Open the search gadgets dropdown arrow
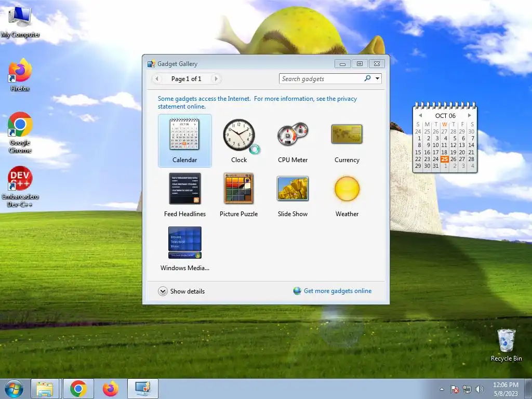The height and width of the screenshot is (399, 532). [377, 78]
